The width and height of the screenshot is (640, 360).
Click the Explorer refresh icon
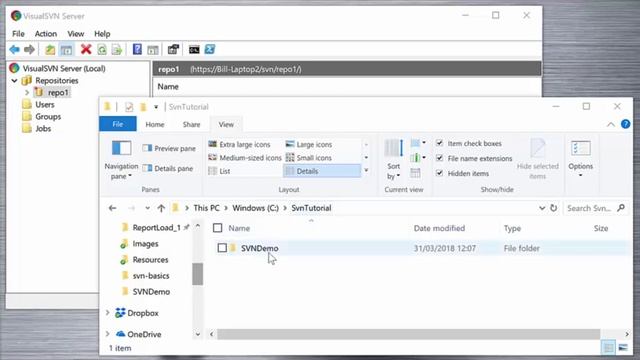click(553, 208)
